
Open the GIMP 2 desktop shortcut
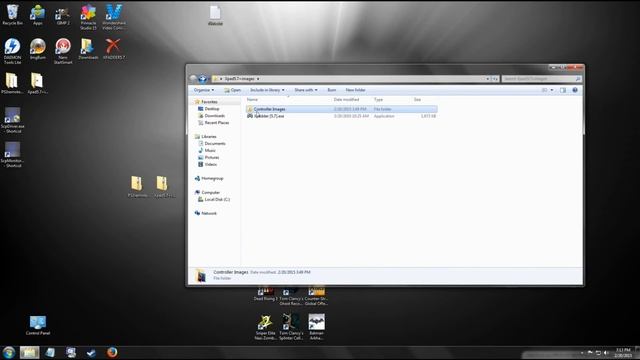tap(63, 16)
